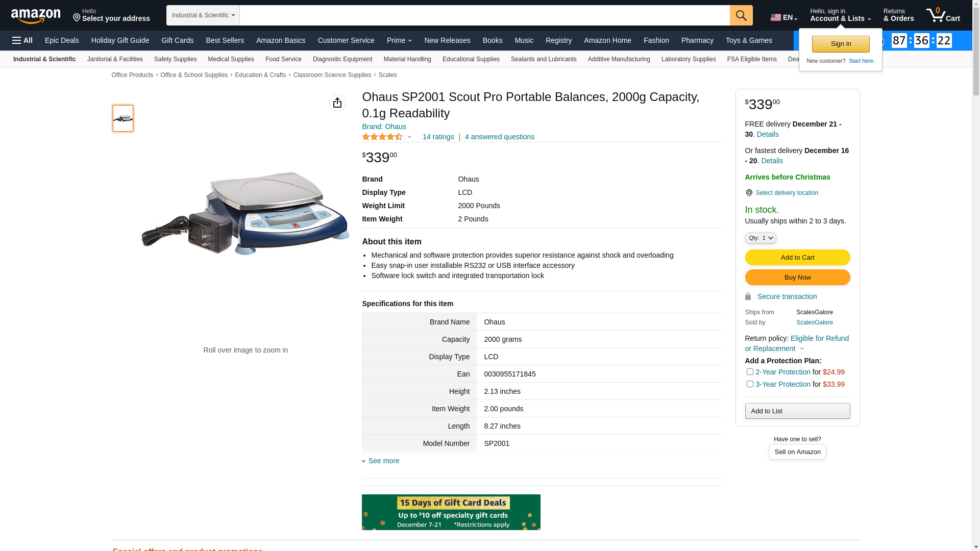This screenshot has height=551, width=980.
Task: Open the Qty quantity dropdown
Action: 760,238
